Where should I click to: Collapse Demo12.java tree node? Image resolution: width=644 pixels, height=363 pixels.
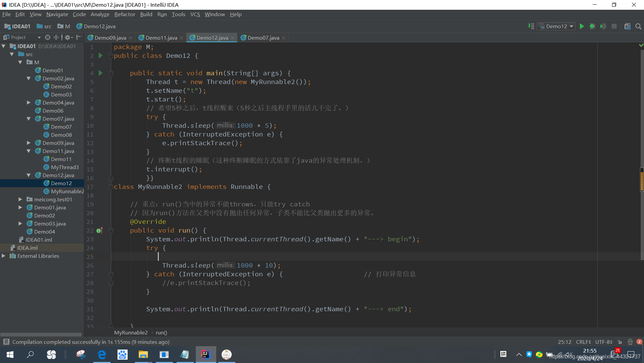pos(29,175)
